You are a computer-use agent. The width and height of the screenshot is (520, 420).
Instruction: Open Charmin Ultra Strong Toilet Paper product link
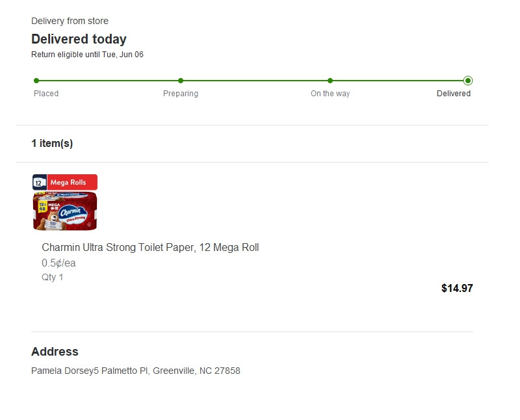click(150, 248)
